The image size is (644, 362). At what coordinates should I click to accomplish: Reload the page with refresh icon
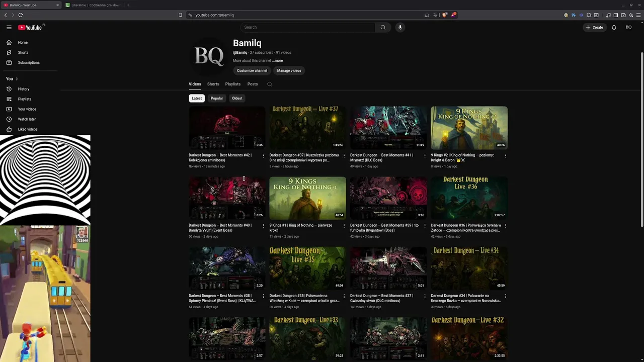click(21, 15)
